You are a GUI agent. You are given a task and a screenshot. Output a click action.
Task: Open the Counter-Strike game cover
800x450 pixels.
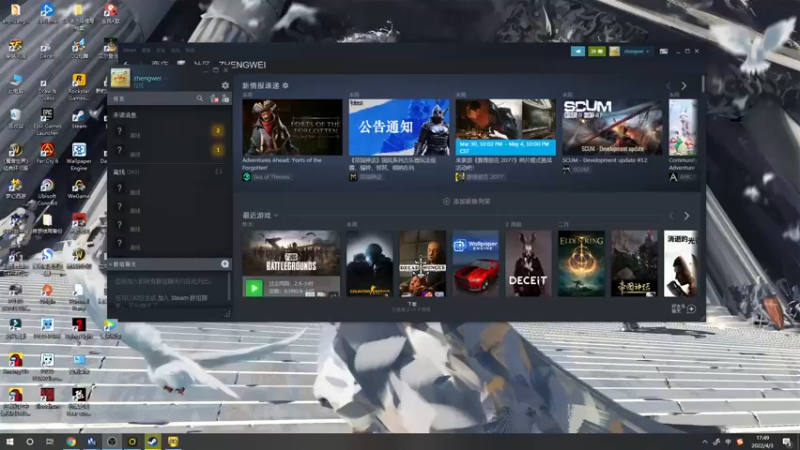pyautogui.click(x=369, y=263)
